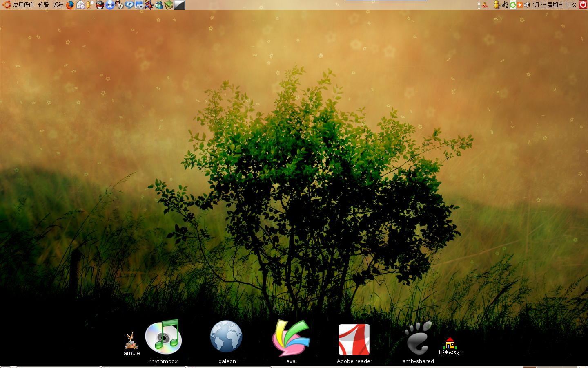Open the 系统 system menu
588x368 pixels.
(x=58, y=5)
